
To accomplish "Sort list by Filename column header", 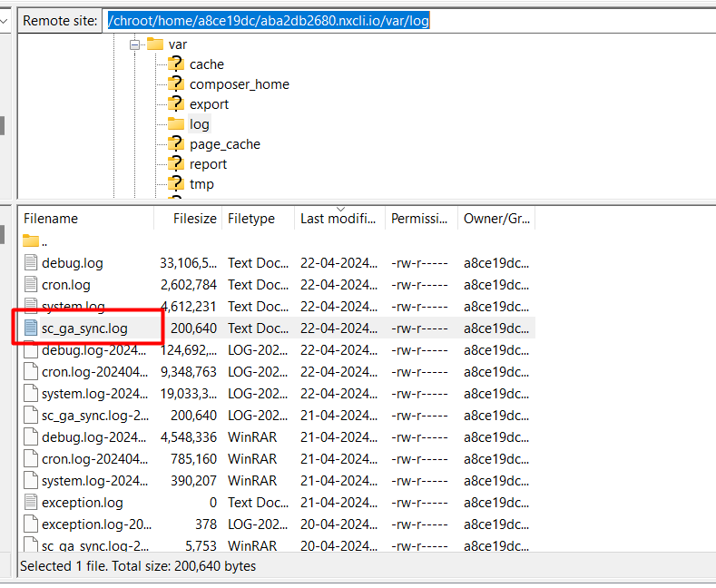I will pos(51,219).
